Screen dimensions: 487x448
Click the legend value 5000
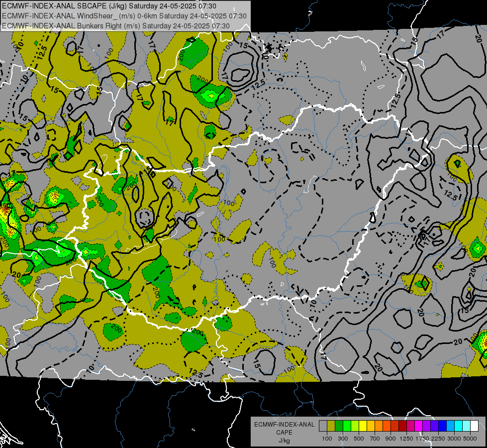click(x=470, y=439)
